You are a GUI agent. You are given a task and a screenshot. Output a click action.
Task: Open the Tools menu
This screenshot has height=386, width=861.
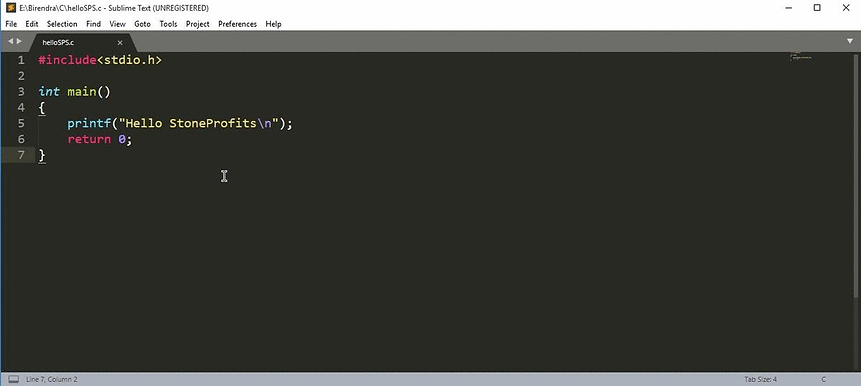click(168, 24)
